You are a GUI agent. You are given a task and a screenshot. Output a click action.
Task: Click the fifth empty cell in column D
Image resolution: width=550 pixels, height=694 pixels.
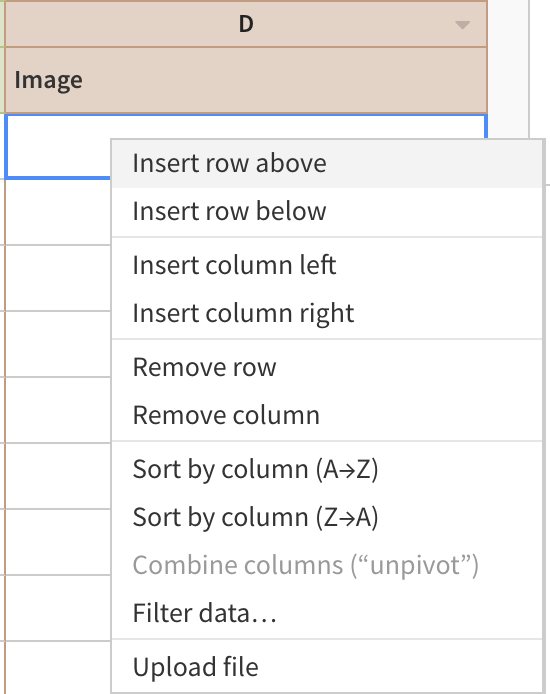[58, 410]
